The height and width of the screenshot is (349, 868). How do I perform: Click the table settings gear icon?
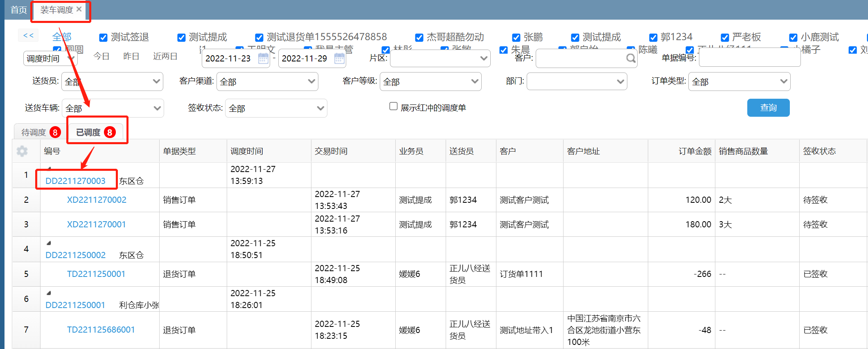tap(22, 151)
